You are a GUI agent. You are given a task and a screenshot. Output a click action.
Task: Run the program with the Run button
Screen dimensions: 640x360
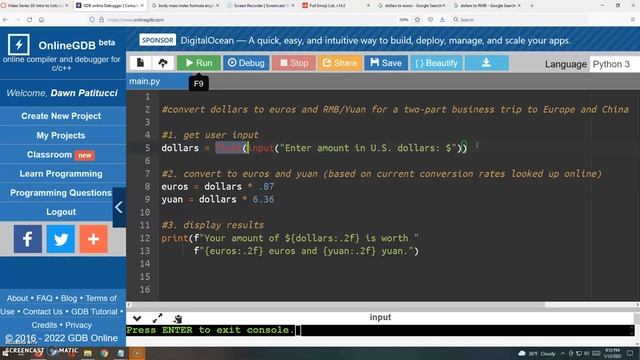[x=199, y=63]
